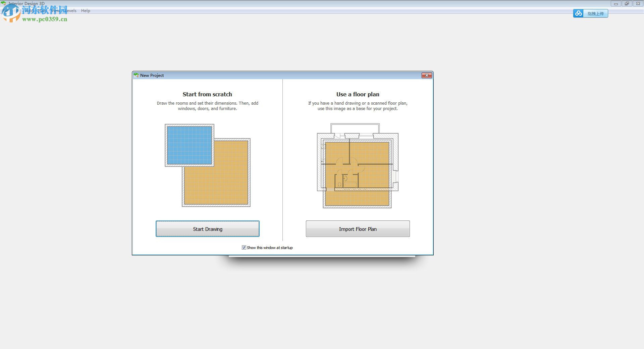The image size is (644, 349).
Task: Open the Levels menu
Action: (x=70, y=11)
